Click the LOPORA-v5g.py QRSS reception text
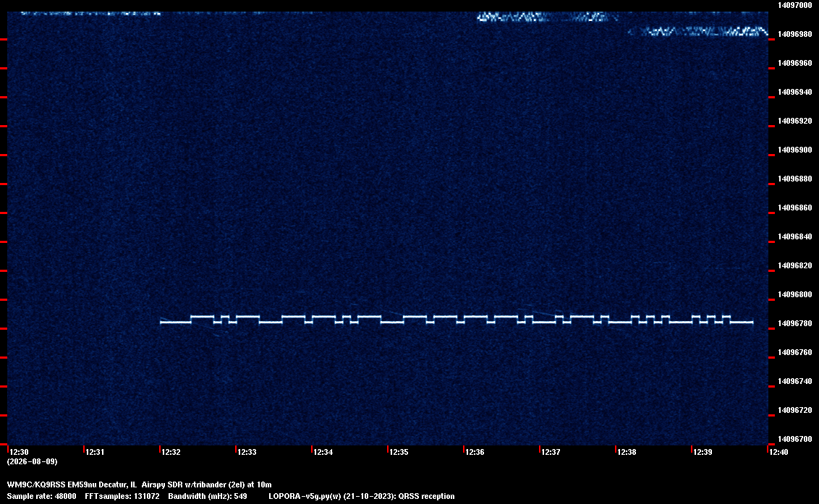Image resolution: width=819 pixels, height=504 pixels. coord(362,496)
